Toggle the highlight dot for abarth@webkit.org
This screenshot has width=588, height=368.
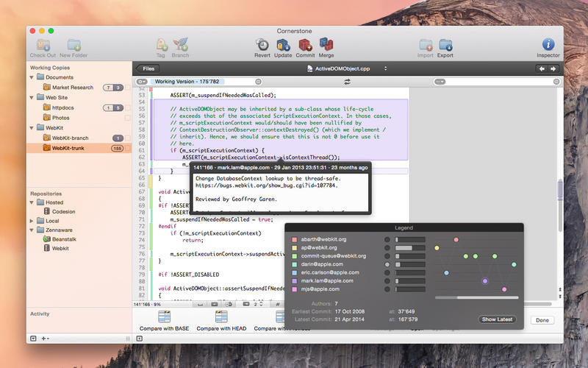point(387,240)
